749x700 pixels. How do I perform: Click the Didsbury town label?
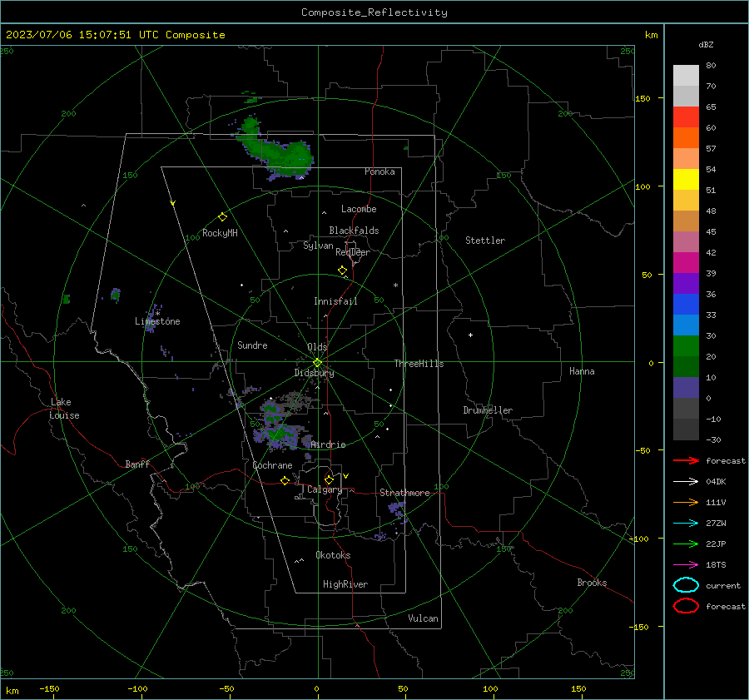tap(314, 373)
